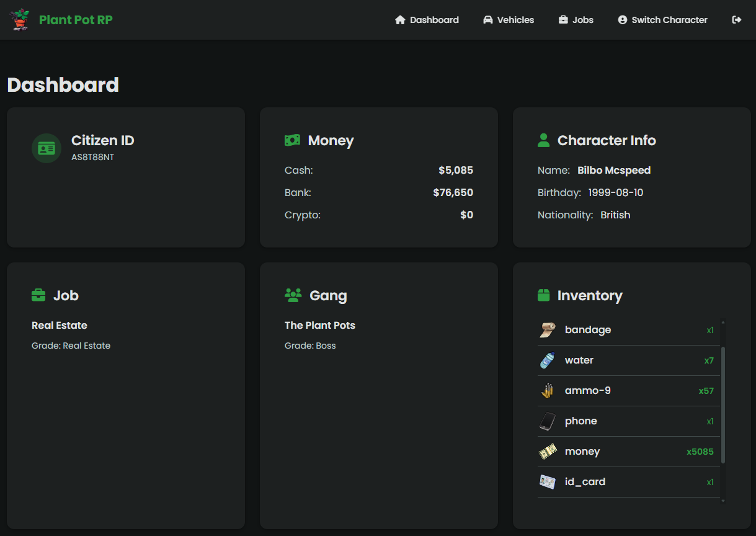Click the green Money cash icon

click(x=292, y=141)
